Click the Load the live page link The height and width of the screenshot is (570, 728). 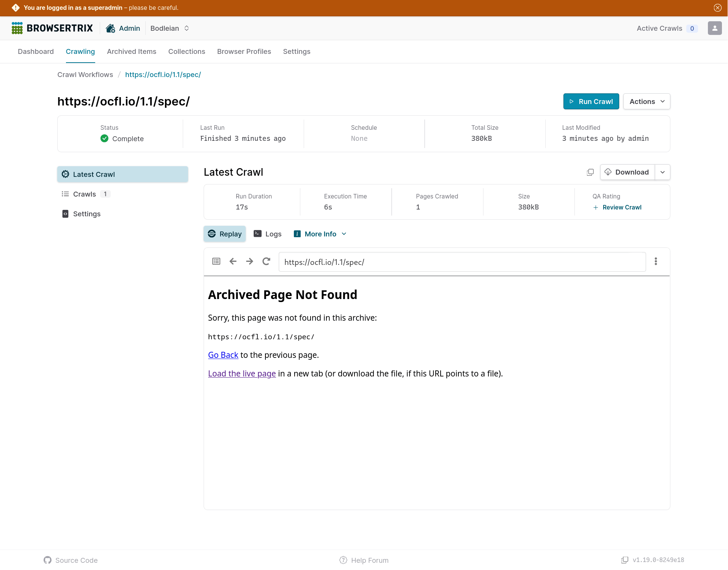pos(242,374)
